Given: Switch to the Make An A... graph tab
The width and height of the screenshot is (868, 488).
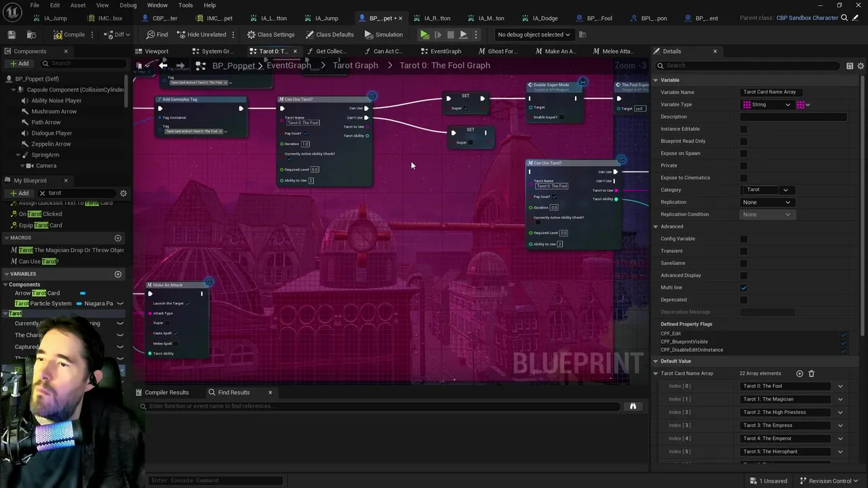Looking at the screenshot, I should (555, 51).
